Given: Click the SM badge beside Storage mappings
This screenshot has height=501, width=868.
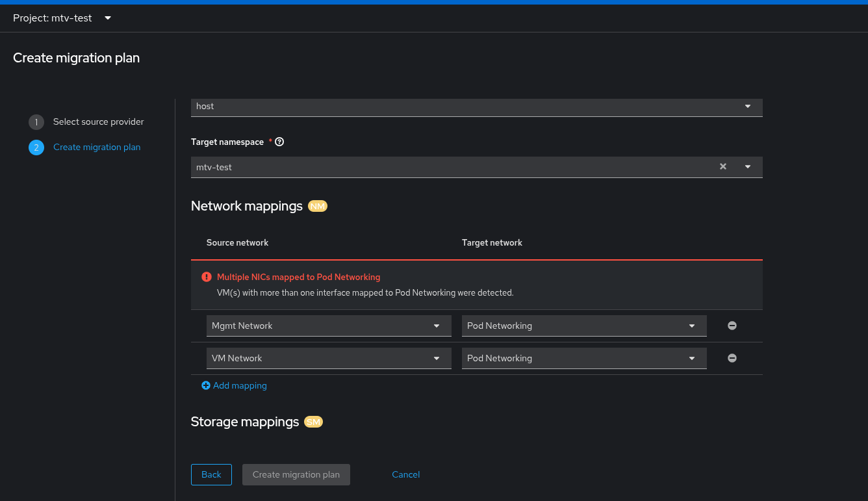Looking at the screenshot, I should tap(314, 422).
